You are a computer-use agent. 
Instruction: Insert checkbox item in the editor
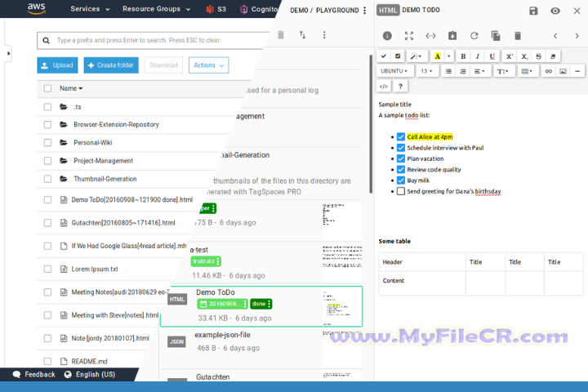pyautogui.click(x=398, y=56)
